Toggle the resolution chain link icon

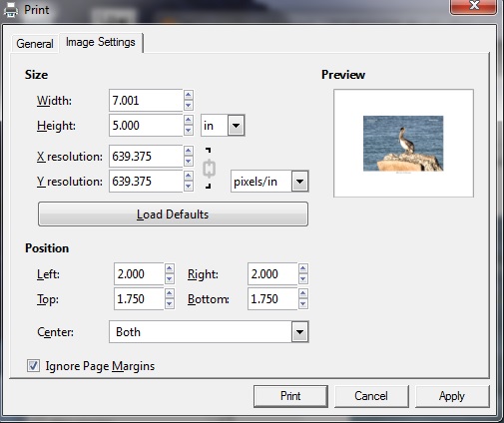point(209,169)
